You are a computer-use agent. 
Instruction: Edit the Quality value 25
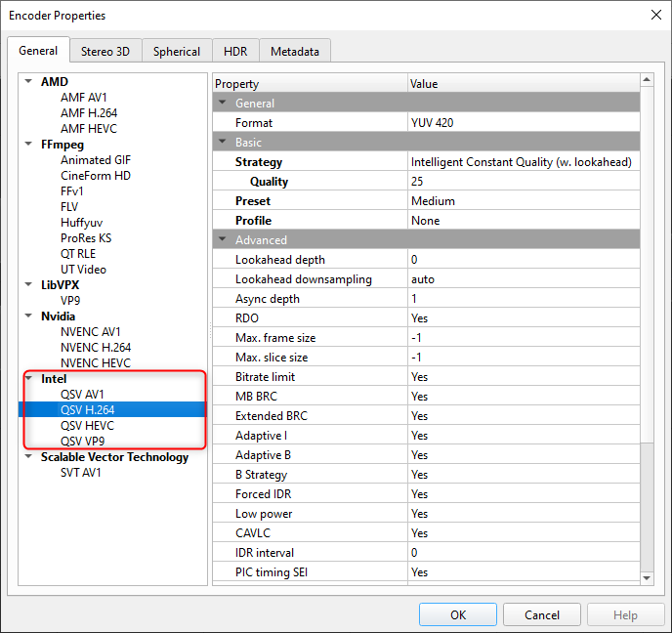(523, 182)
